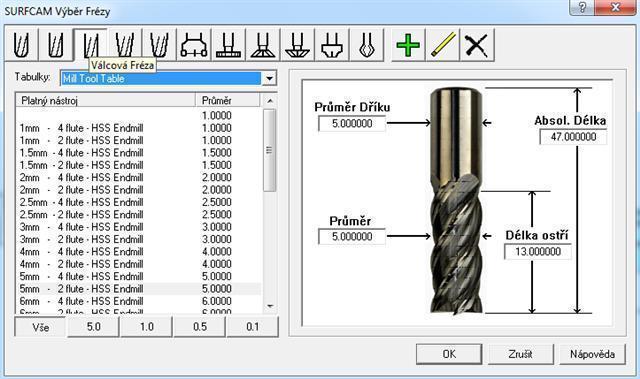The width and height of the screenshot is (640, 379).
Task: Select the second tapered mill tool type icon
Action: coord(159,44)
